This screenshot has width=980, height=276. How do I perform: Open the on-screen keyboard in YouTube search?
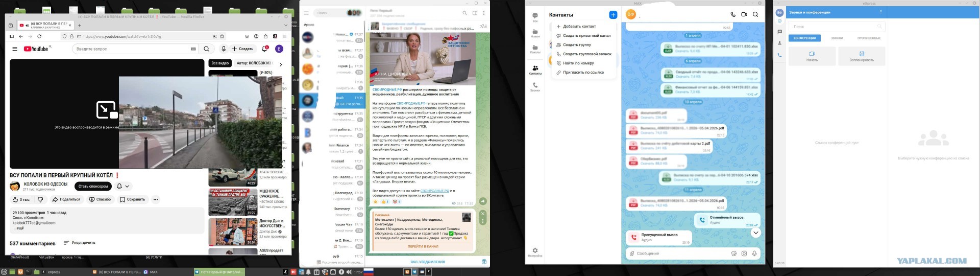click(193, 49)
